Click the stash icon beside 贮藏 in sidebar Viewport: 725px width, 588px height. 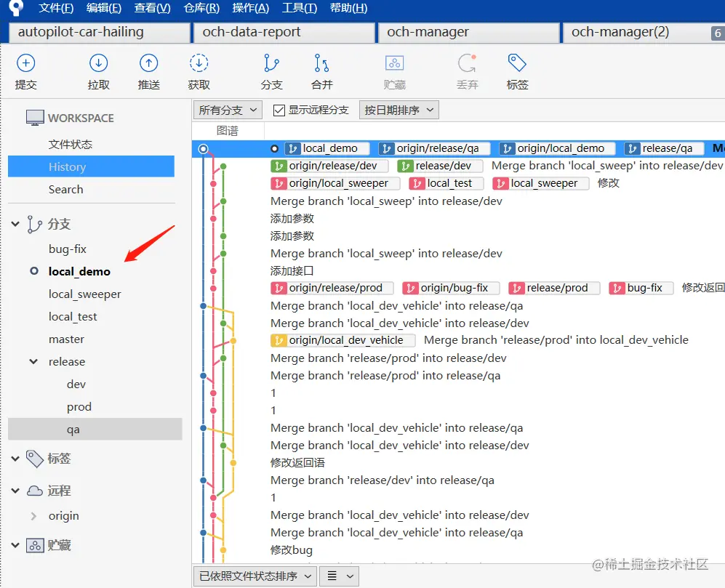[x=35, y=545]
